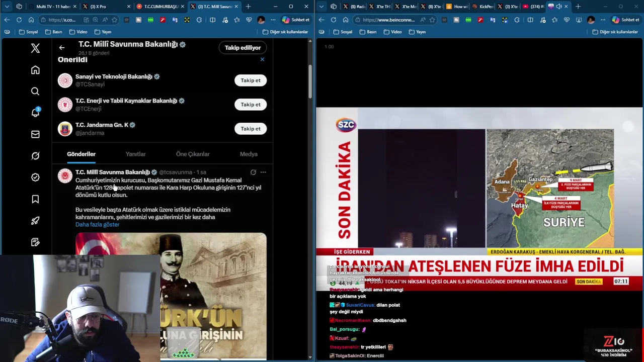
Task: Open tab list dropdown in right browser
Action: [321, 7]
